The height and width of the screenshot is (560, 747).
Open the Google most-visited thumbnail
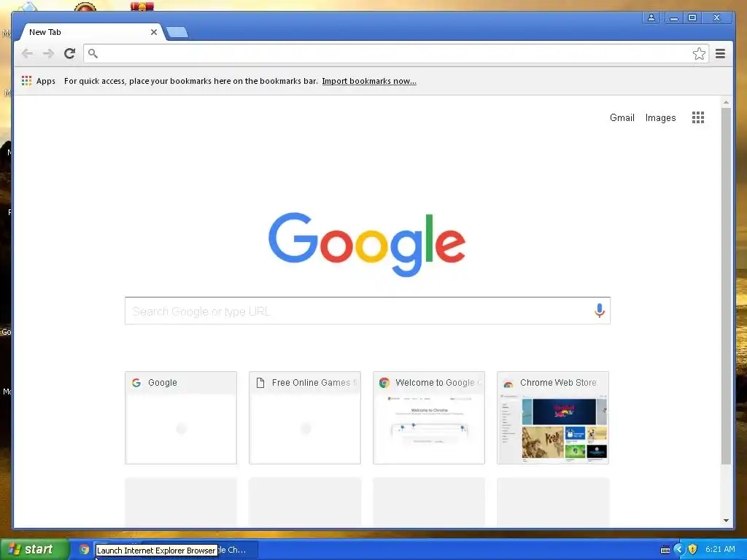[181, 418]
